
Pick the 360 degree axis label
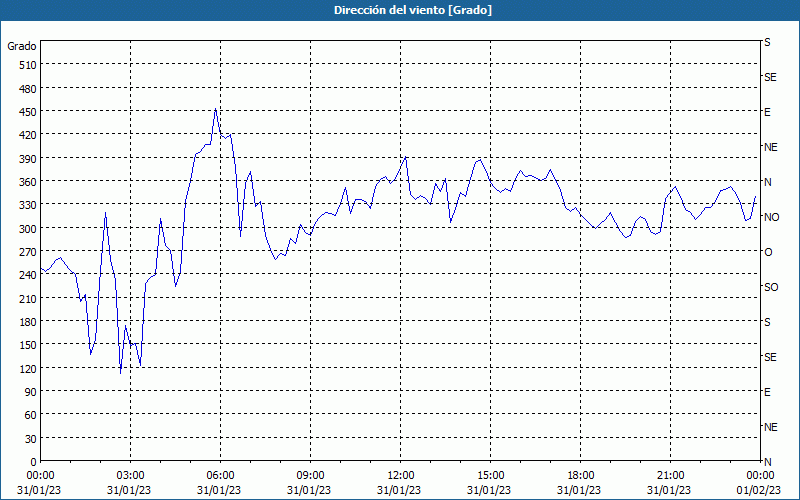[29, 182]
